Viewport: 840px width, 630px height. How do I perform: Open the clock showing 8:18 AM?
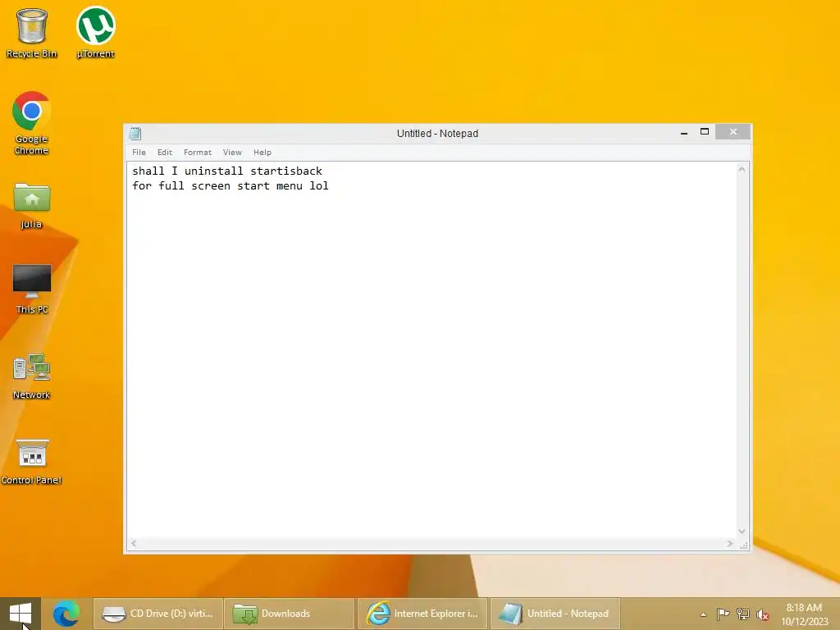click(804, 614)
